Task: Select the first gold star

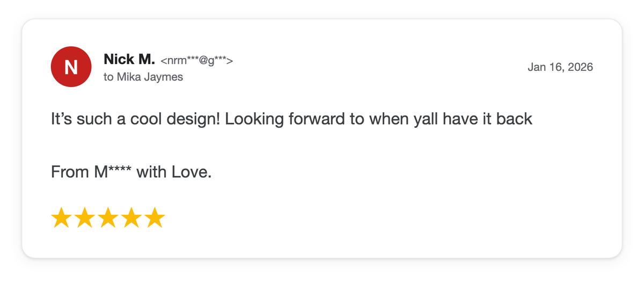Action: [61, 218]
